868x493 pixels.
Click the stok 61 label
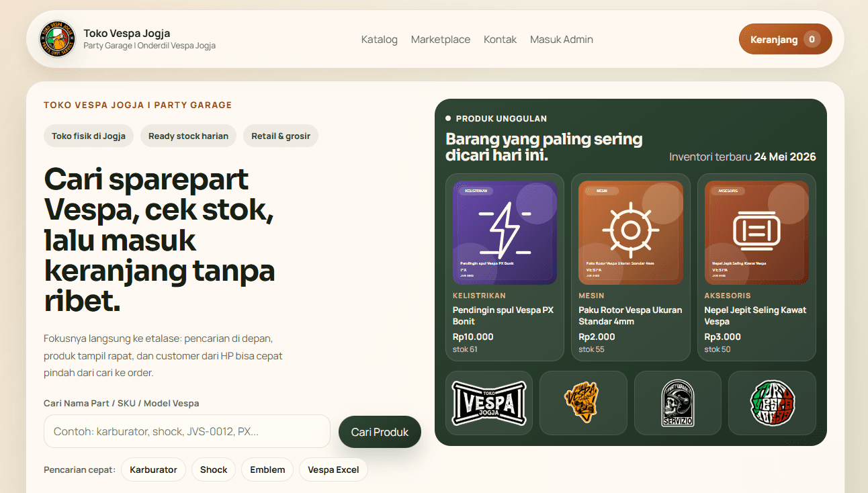pyautogui.click(x=465, y=349)
